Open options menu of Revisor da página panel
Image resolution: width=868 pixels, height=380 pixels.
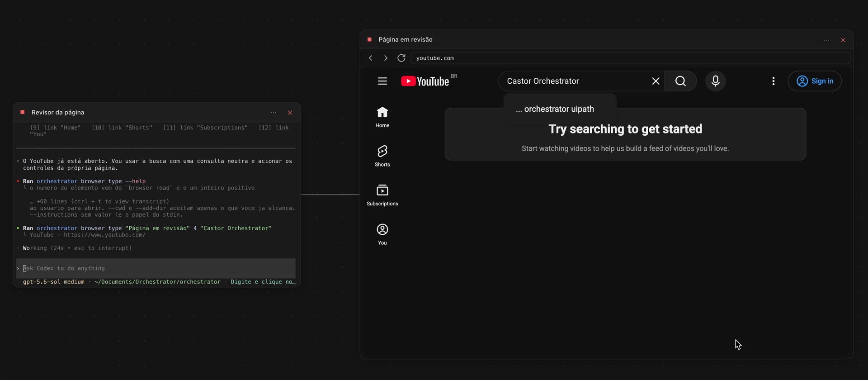point(274,113)
